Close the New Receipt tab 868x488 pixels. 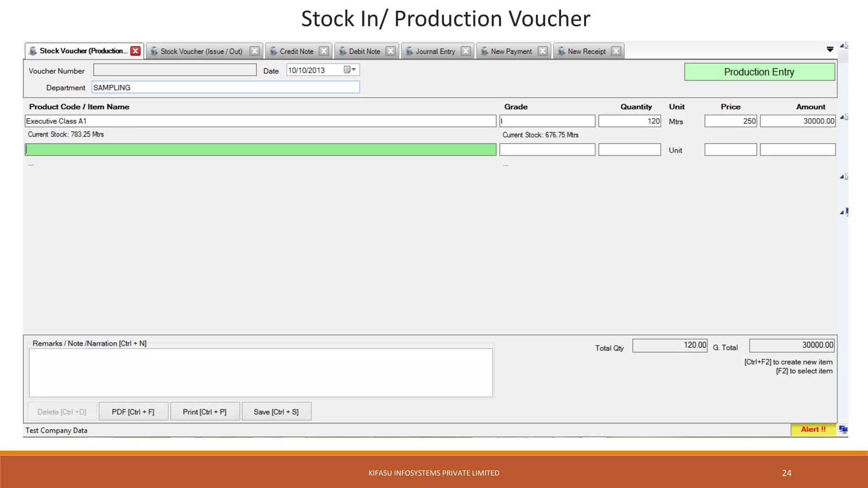pyautogui.click(x=616, y=51)
